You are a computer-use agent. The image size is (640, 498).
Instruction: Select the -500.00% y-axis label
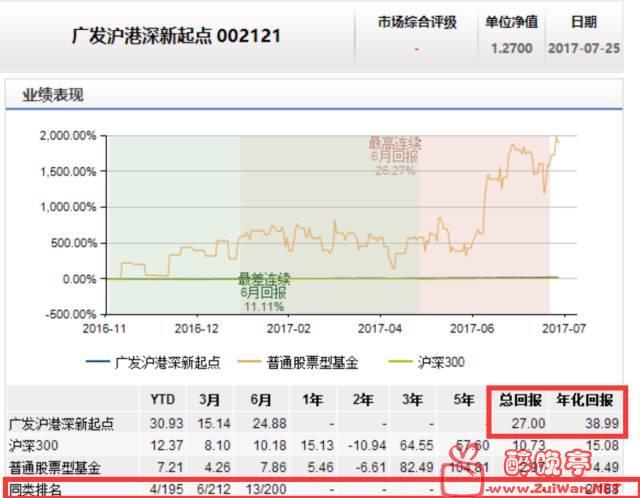click(x=71, y=314)
